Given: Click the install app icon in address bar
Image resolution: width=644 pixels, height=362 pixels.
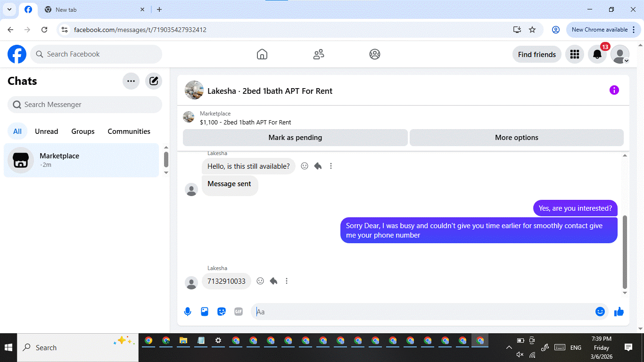Looking at the screenshot, I should [x=517, y=30].
